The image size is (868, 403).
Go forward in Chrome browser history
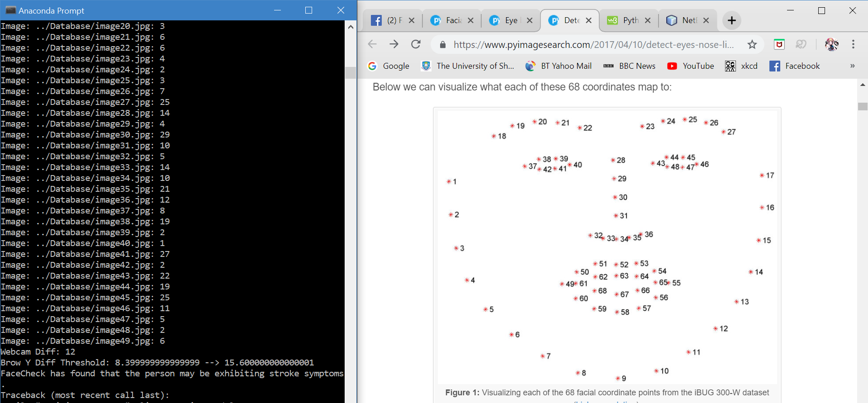point(394,44)
